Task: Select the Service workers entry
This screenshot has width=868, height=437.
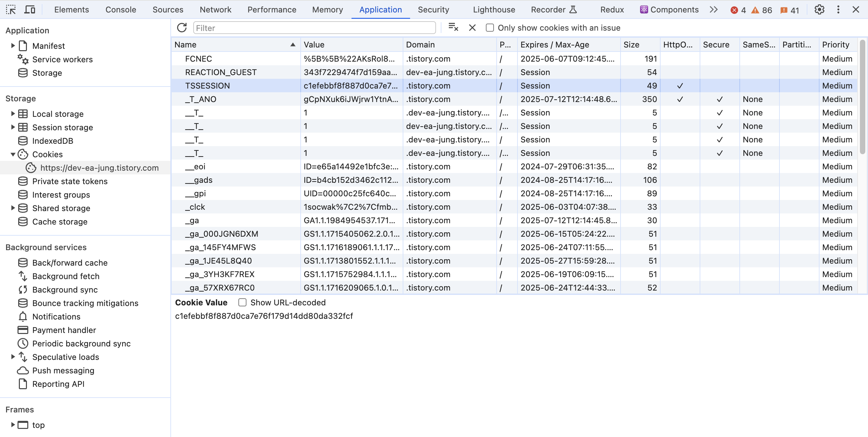Action: point(62,59)
